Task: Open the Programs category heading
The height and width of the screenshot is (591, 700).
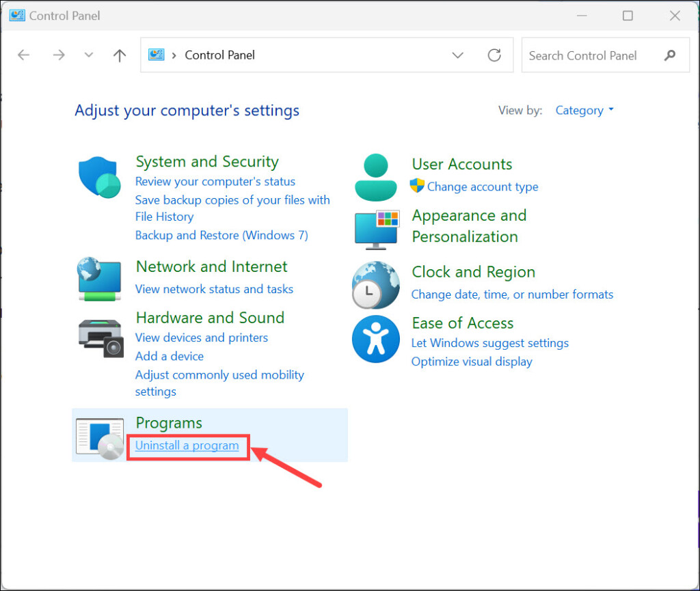Action: [x=169, y=423]
